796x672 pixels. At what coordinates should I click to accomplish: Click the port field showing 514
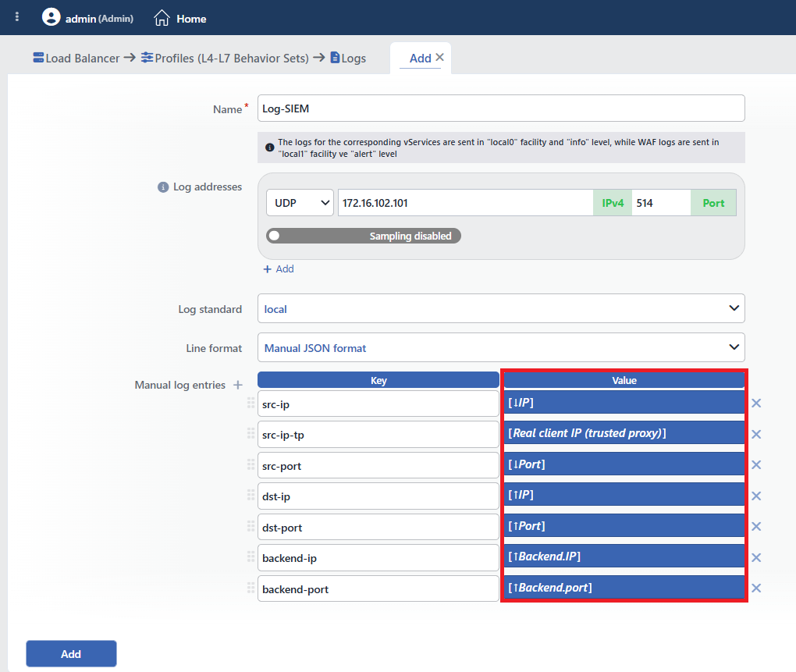pyautogui.click(x=661, y=203)
